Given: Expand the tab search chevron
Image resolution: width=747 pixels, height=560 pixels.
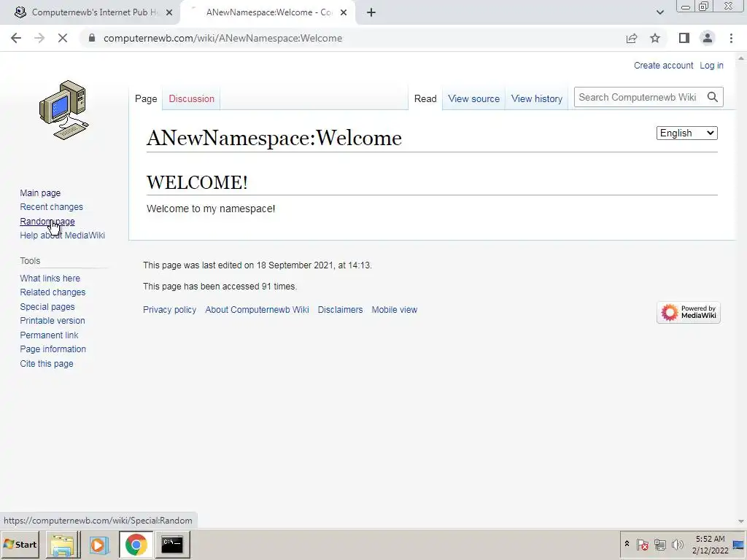Looking at the screenshot, I should 659,12.
